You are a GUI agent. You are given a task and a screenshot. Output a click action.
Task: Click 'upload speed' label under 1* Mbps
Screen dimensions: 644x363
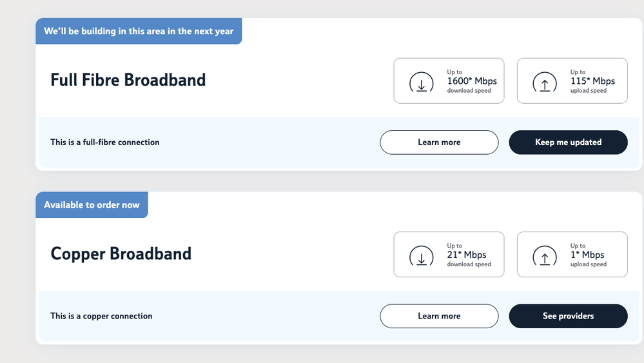pyautogui.click(x=589, y=264)
